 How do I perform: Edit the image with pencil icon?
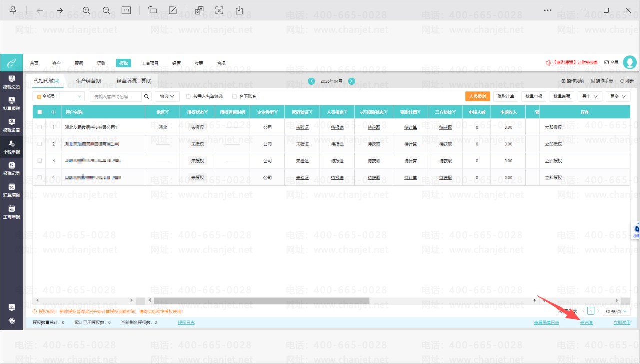173,10
